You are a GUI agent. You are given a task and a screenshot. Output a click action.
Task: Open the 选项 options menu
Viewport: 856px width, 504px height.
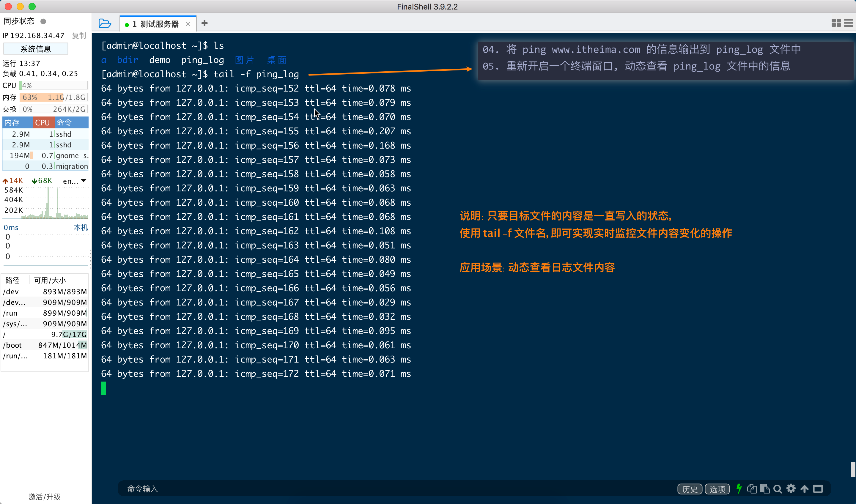(717, 489)
